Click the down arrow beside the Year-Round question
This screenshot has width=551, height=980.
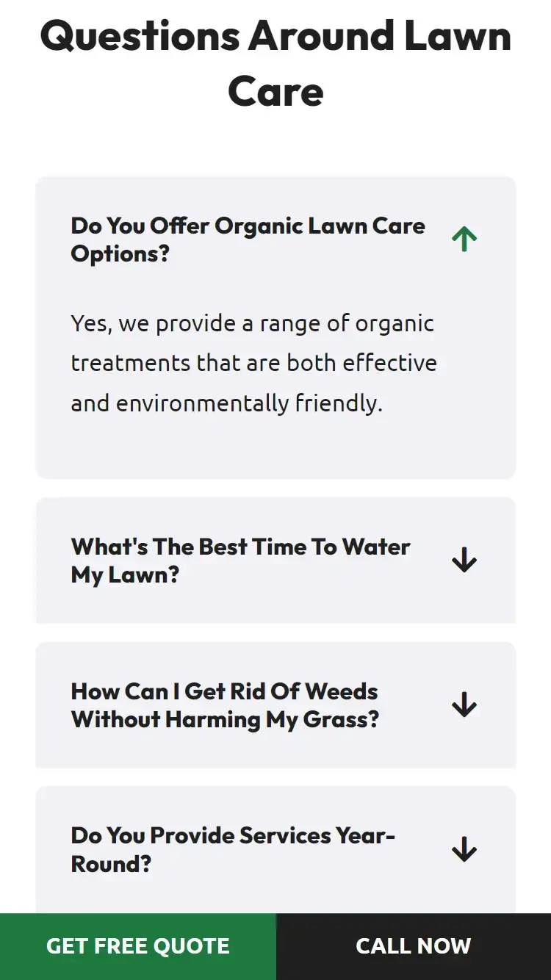click(x=464, y=849)
